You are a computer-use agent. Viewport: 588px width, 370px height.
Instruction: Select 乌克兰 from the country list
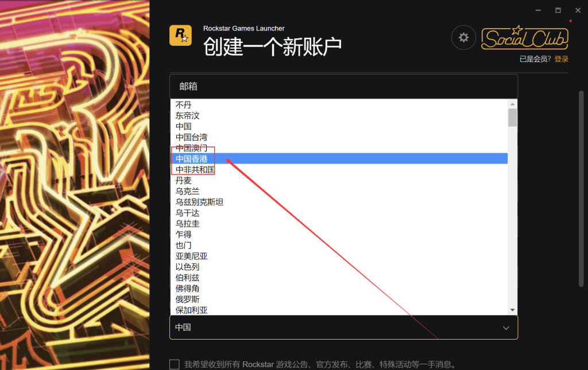click(x=339, y=192)
